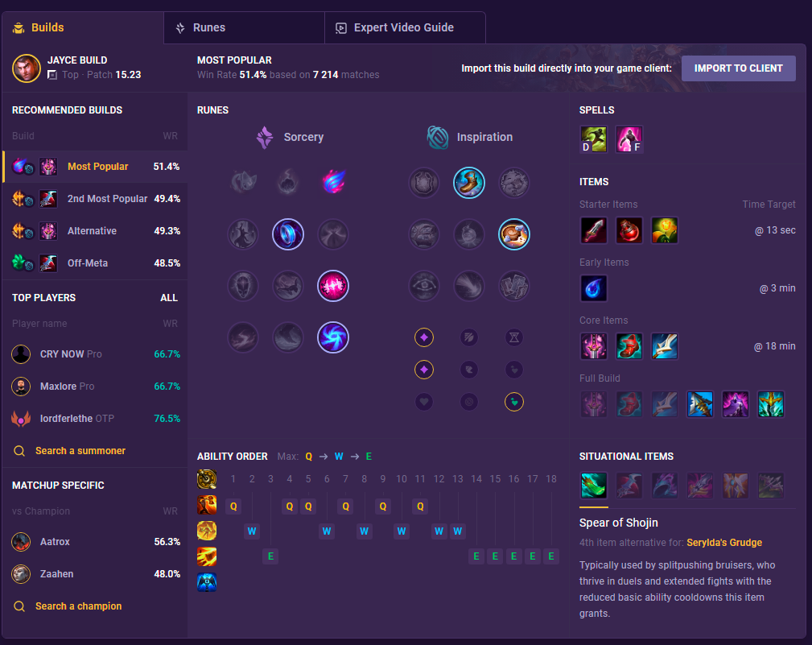Viewport: 812px width, 645px height.
Task: Choose the 2nd Most Popular build
Action: (x=96, y=198)
